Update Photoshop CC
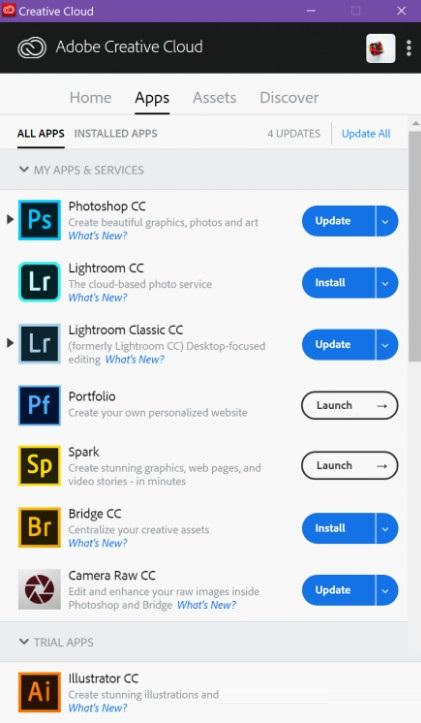The image size is (421, 723). coord(338,221)
